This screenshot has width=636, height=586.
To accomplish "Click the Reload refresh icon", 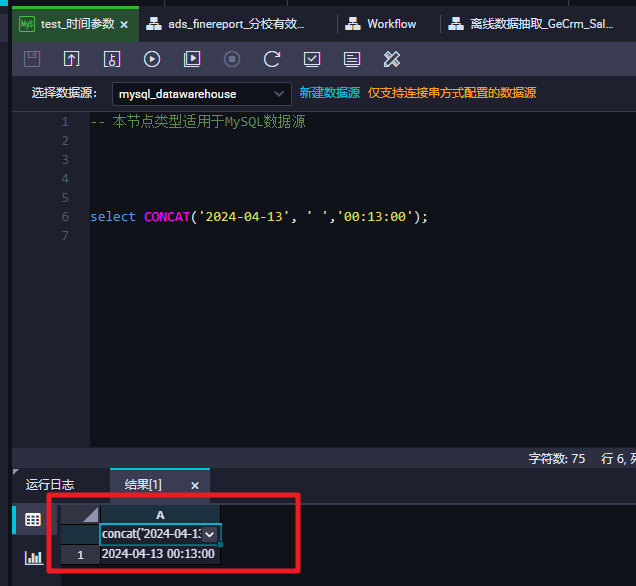I will [272, 59].
